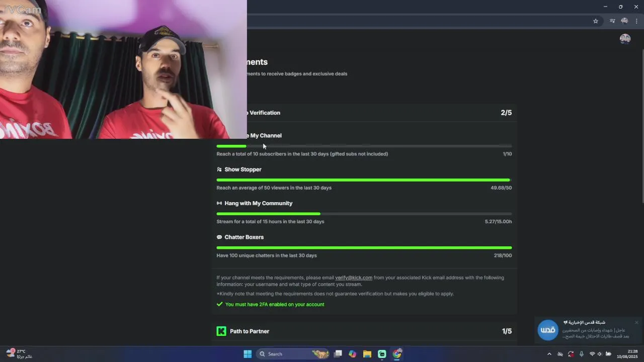Viewport: 644px width, 362px height.
Task: Open the weather widget showing 27°C
Action: coord(19,354)
